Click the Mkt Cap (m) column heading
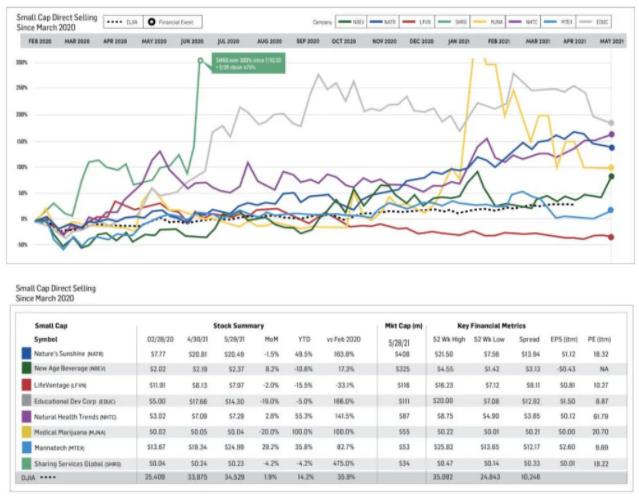The image size is (639, 497). 403,326
